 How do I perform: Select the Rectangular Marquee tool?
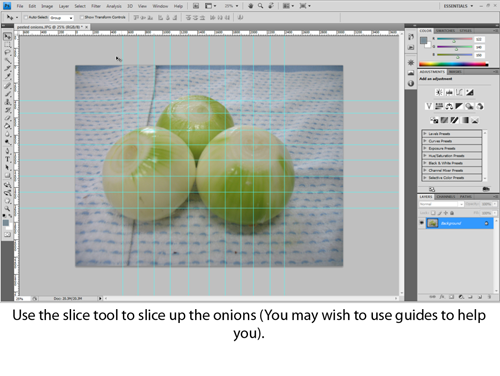coord(7,45)
